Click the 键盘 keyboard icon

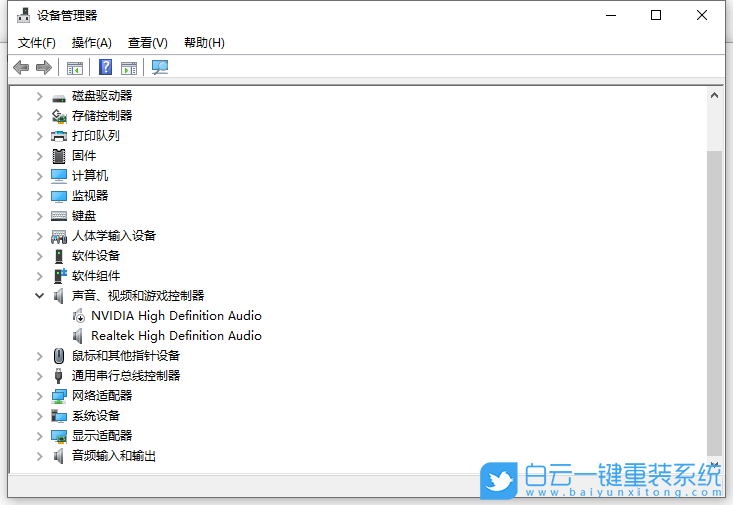(x=59, y=216)
